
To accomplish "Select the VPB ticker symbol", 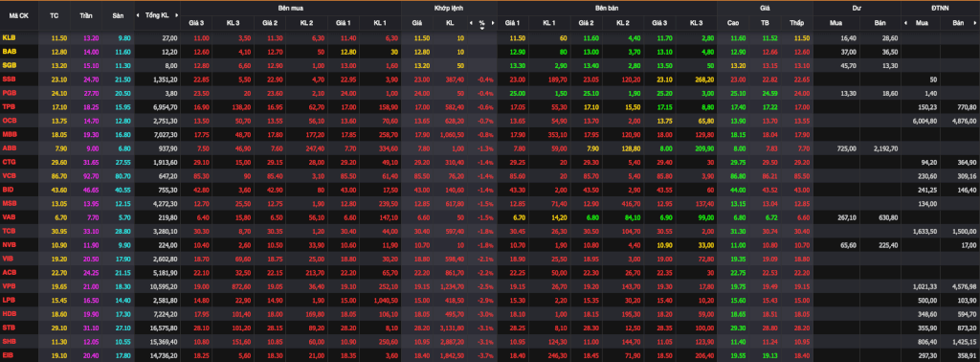I will pyautogui.click(x=10, y=285).
